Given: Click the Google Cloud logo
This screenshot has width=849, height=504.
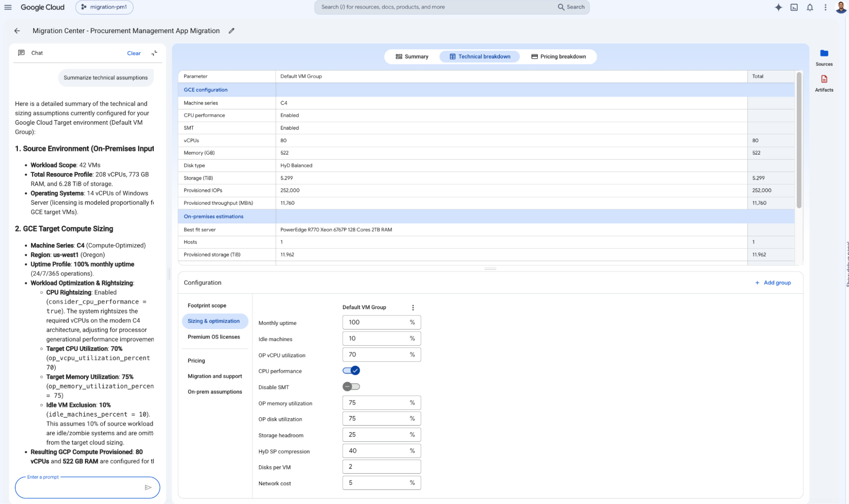Looking at the screenshot, I should point(42,7).
